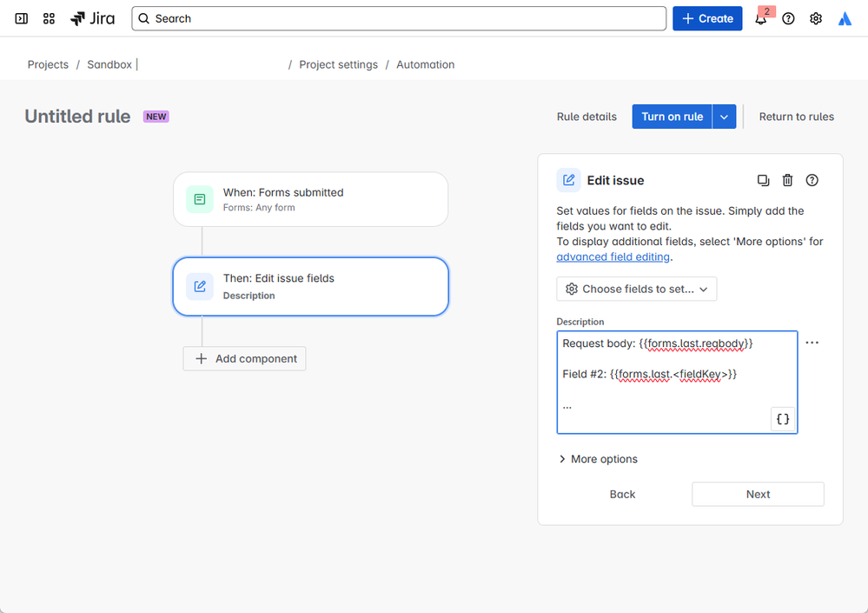Expand More options

pyautogui.click(x=599, y=459)
